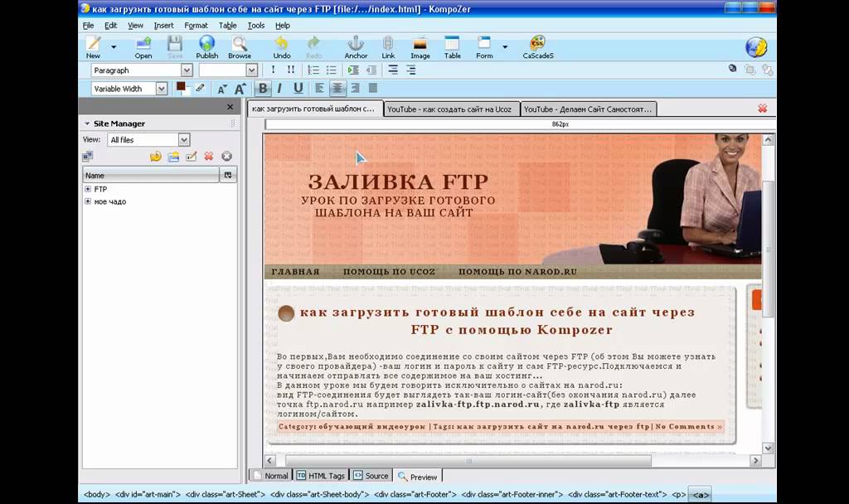
Task: Choose the highlight color pen
Action: click(x=200, y=88)
